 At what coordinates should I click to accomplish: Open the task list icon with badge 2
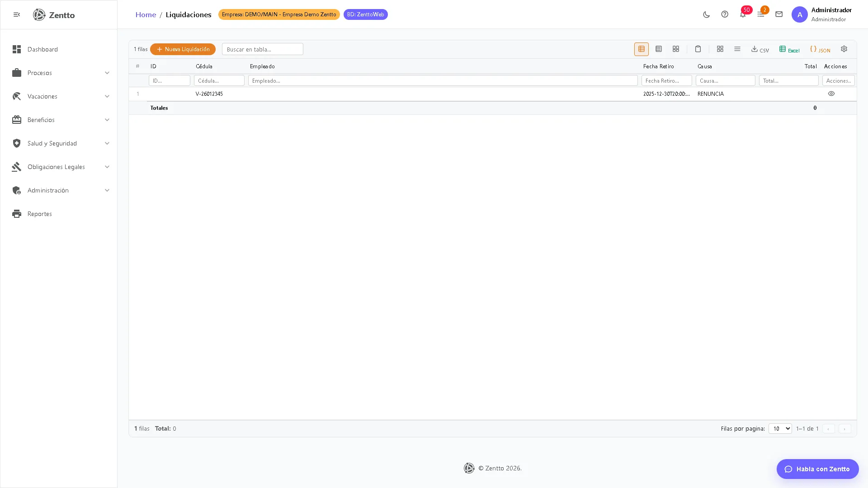click(761, 14)
